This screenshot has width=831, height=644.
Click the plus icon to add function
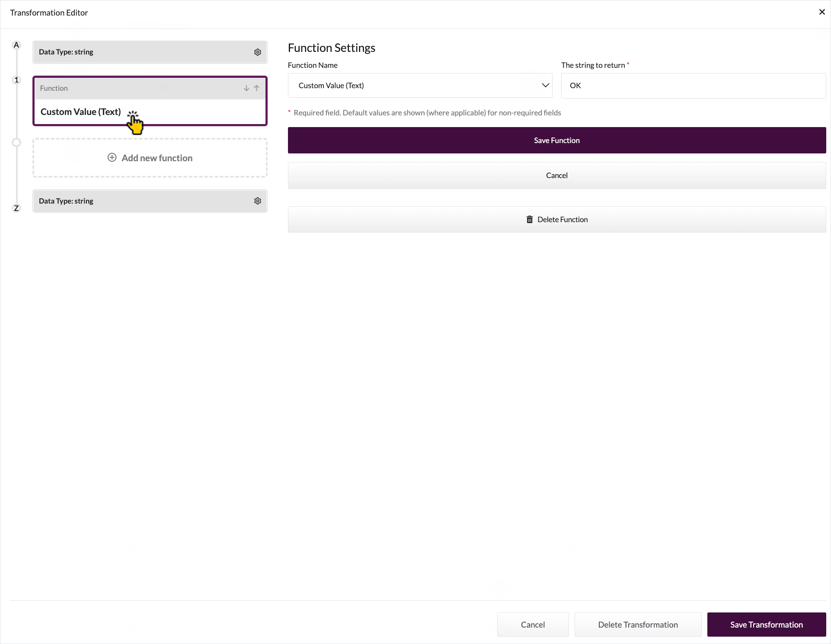(112, 158)
